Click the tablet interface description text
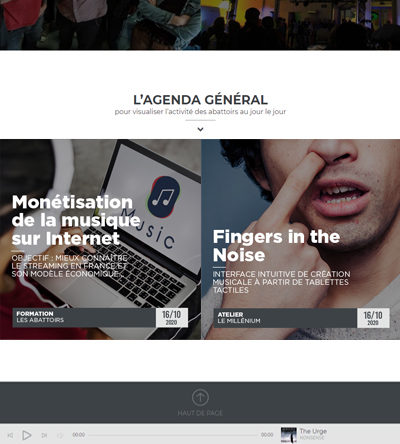This screenshot has height=444, width=400. [281, 282]
